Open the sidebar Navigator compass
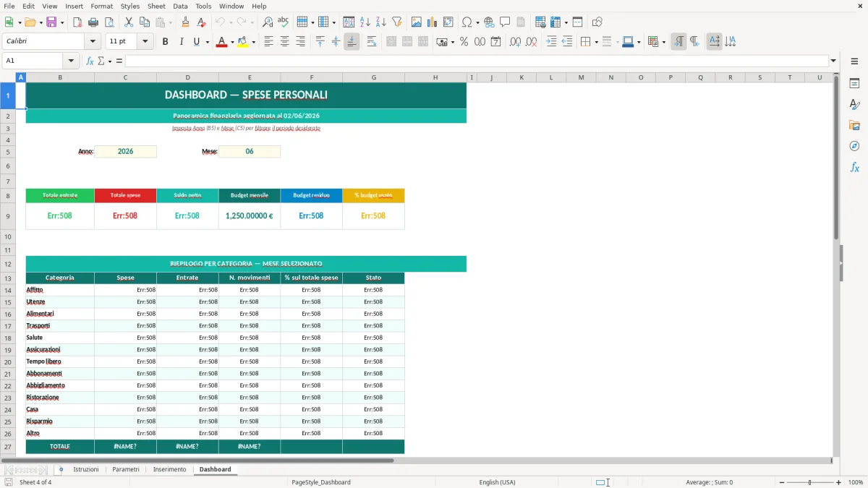The width and height of the screenshot is (868, 488). pyautogui.click(x=854, y=146)
